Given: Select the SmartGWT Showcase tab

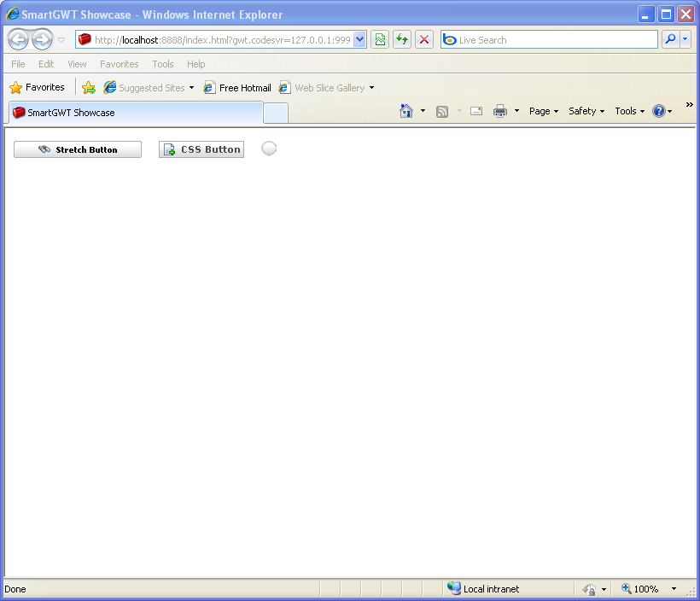Looking at the screenshot, I should pos(136,113).
